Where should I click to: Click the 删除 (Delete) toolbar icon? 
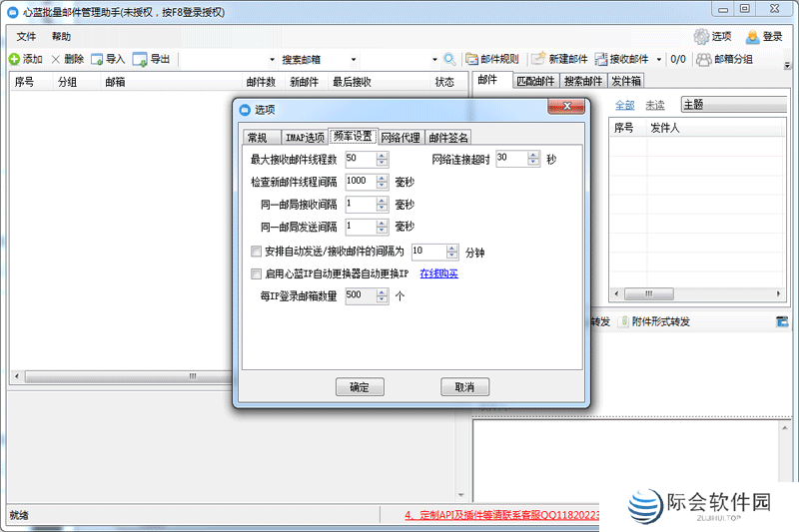click(x=57, y=59)
